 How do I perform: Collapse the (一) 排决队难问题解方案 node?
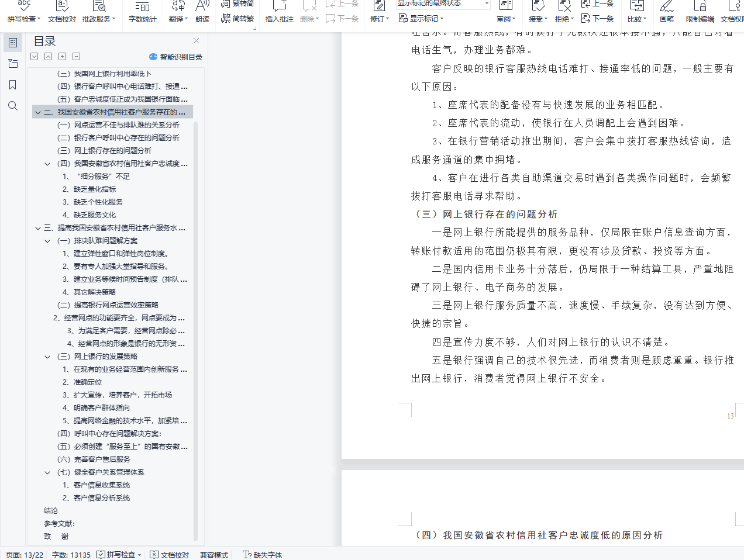click(48, 241)
